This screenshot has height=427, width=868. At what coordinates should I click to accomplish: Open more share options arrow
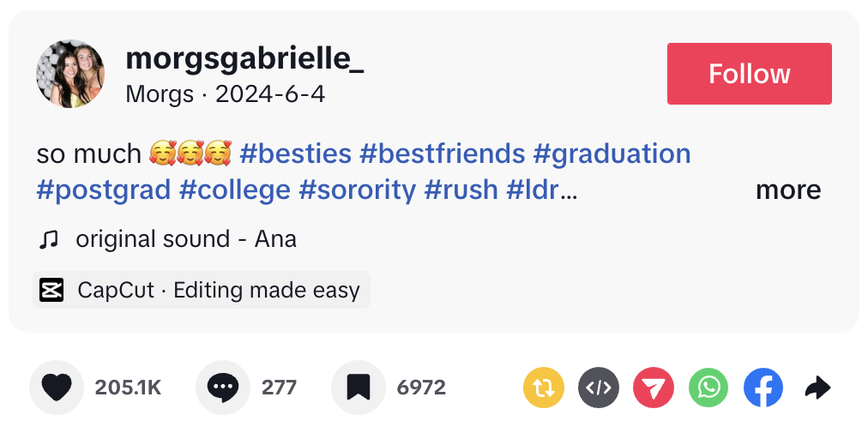pyautogui.click(x=817, y=388)
